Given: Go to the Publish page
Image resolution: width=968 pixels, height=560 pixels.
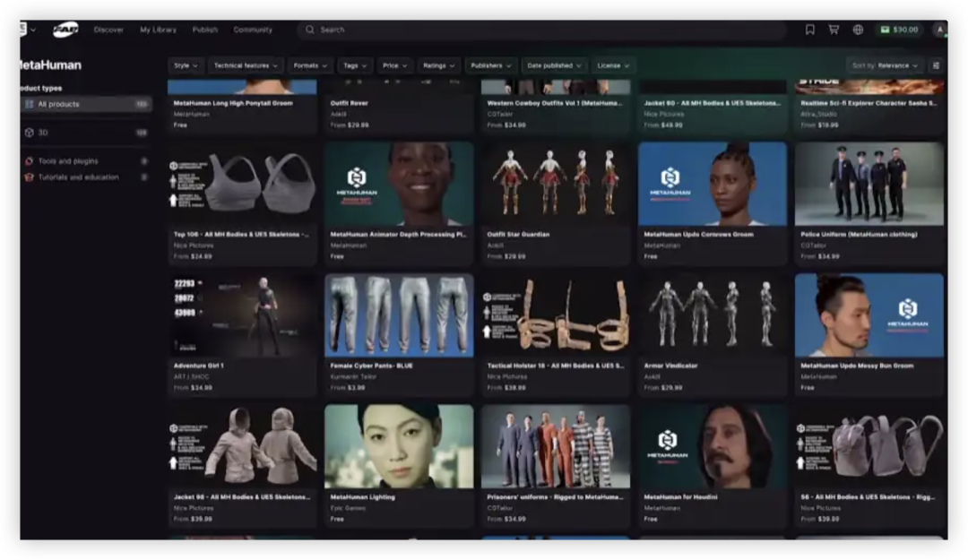Looking at the screenshot, I should pos(205,30).
